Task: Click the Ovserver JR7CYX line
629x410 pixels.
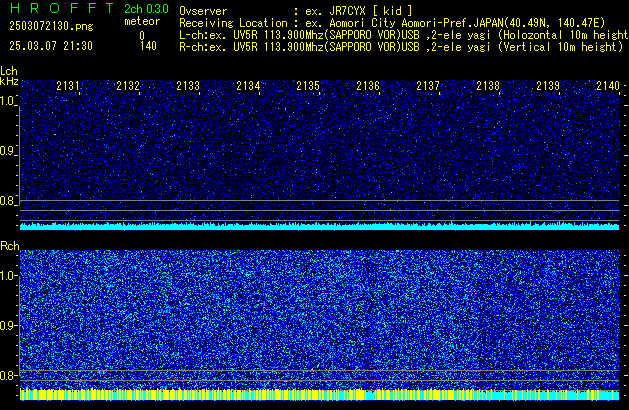Action: (296, 11)
